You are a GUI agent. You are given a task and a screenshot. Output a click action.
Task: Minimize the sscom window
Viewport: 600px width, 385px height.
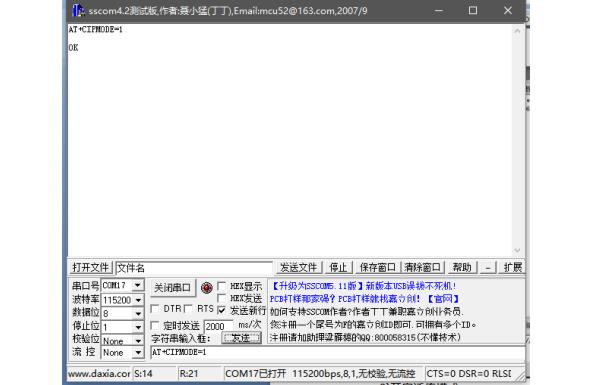[439, 10]
